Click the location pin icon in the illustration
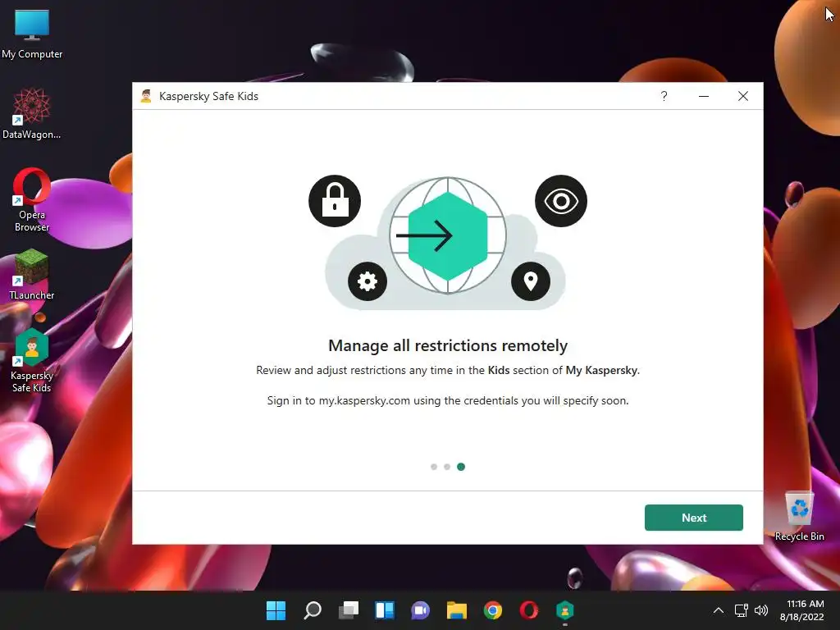The image size is (840, 630). 531,281
